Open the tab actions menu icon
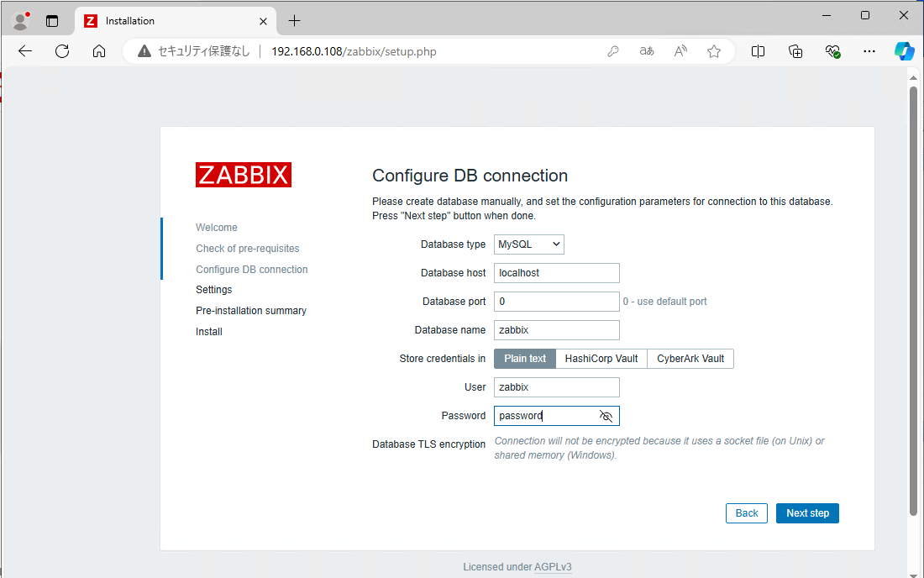Screen dimensions: 924x578 click(52, 20)
